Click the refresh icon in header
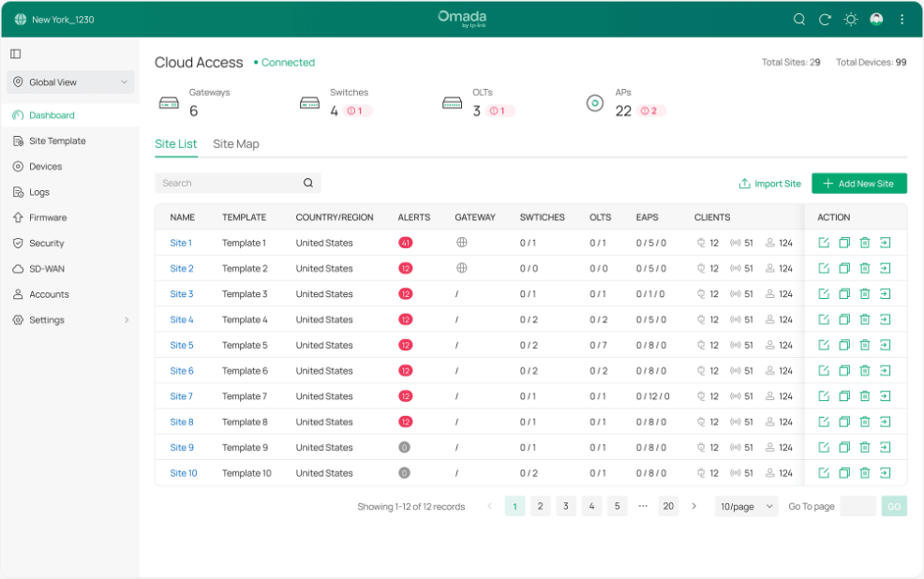Screen dimensions: 924x579 [825, 19]
